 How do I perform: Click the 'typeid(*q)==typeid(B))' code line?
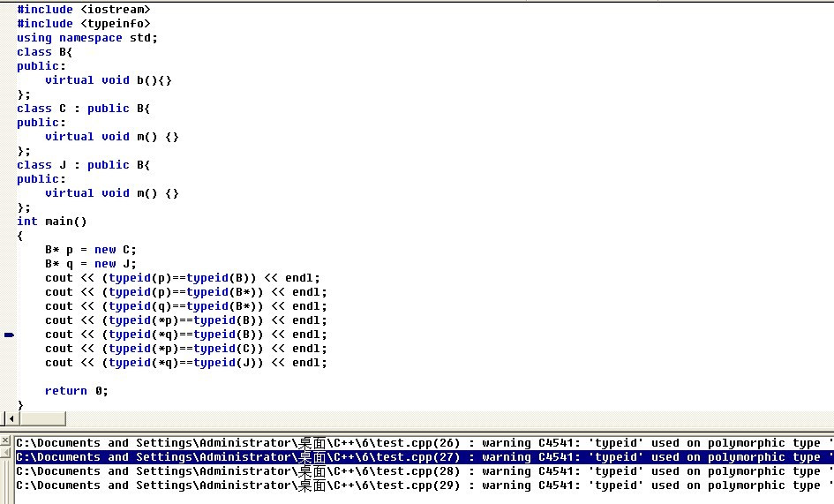click(x=186, y=335)
